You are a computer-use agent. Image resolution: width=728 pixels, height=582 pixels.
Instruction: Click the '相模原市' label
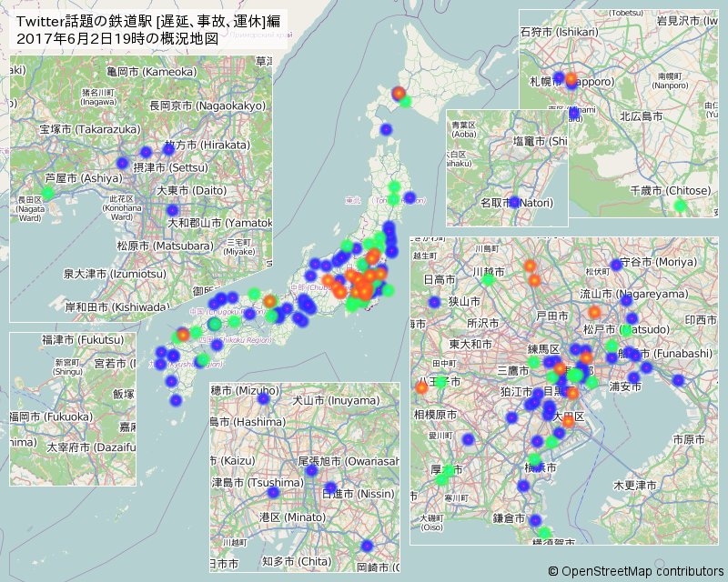pyautogui.click(x=435, y=415)
